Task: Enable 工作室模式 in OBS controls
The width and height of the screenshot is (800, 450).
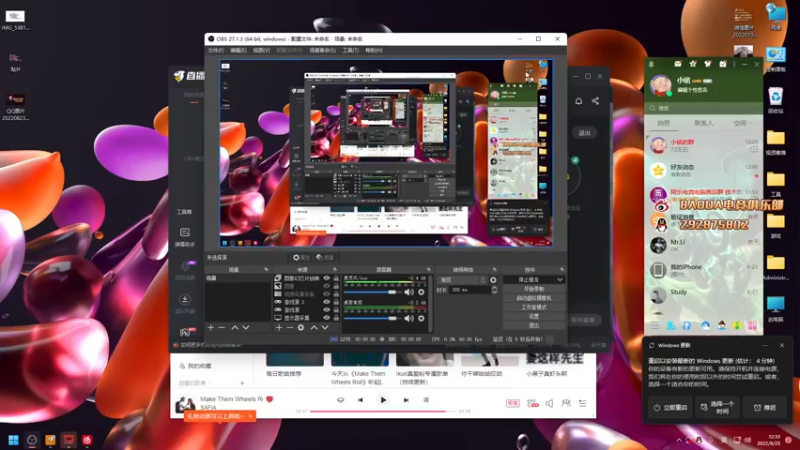Action: [x=534, y=307]
